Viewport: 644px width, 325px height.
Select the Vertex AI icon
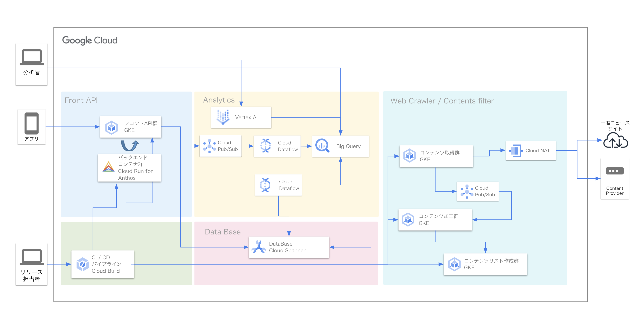tap(223, 117)
